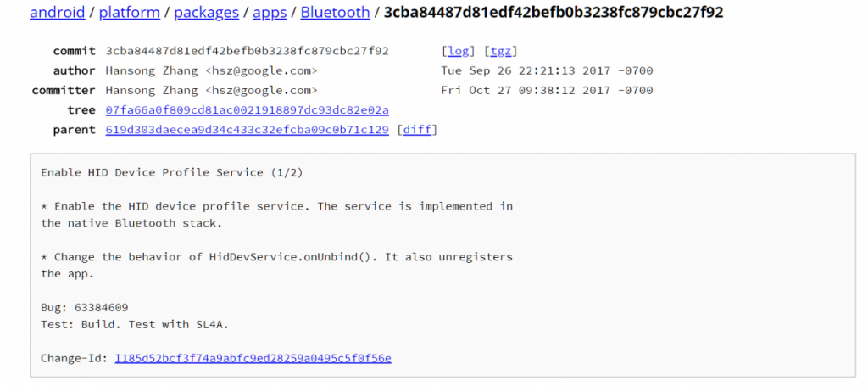Go to the platform breadcrumb
This screenshot has height=386, width=868.
click(x=130, y=13)
